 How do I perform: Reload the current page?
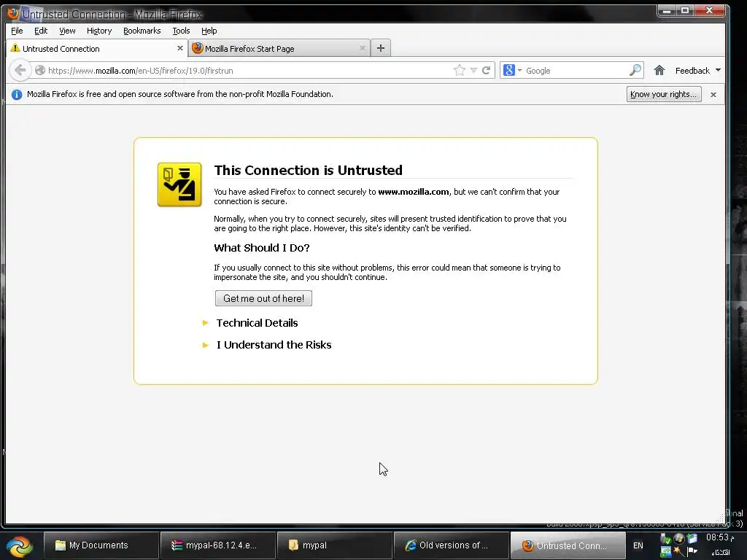pos(486,71)
